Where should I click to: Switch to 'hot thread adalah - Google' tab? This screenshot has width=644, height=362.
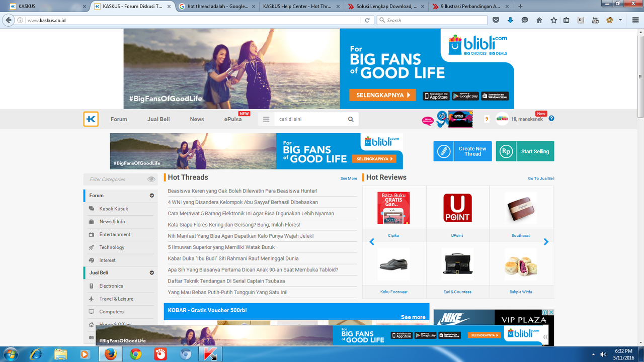pyautogui.click(x=218, y=7)
